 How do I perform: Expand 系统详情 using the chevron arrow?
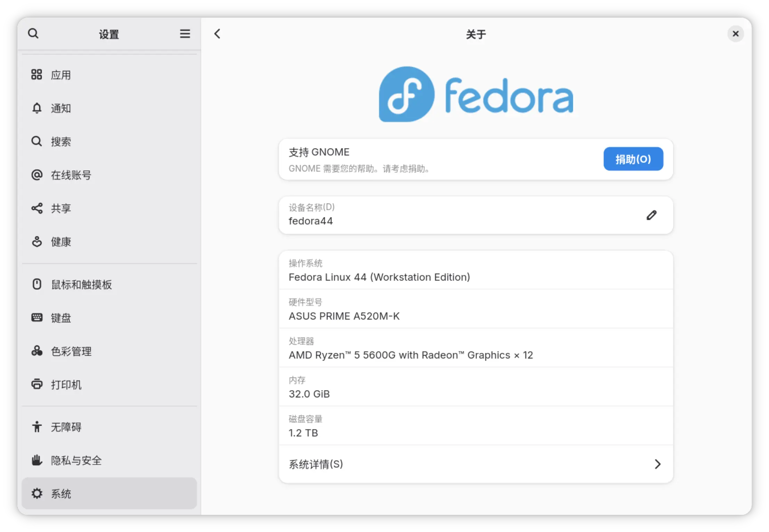[x=657, y=464]
